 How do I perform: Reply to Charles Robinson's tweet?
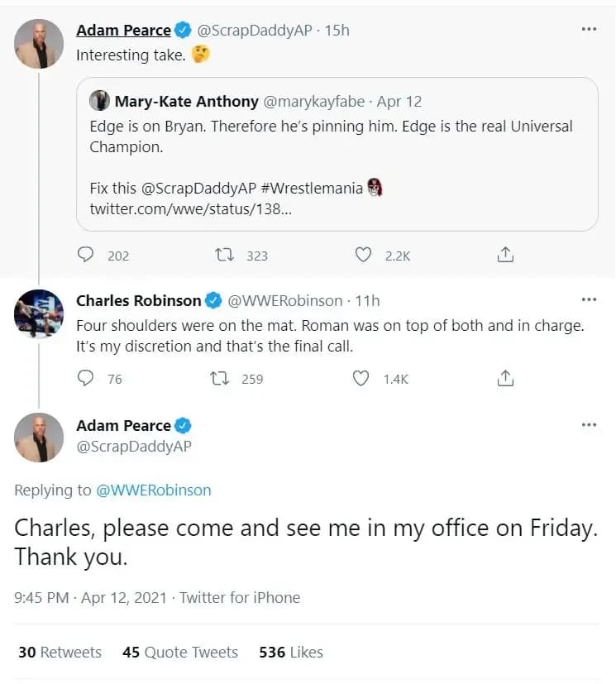coord(86,379)
